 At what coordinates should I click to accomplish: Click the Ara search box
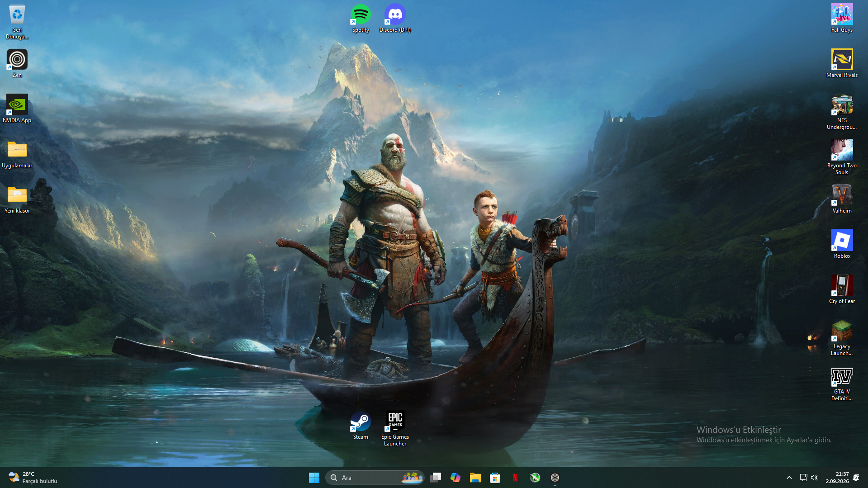375,478
